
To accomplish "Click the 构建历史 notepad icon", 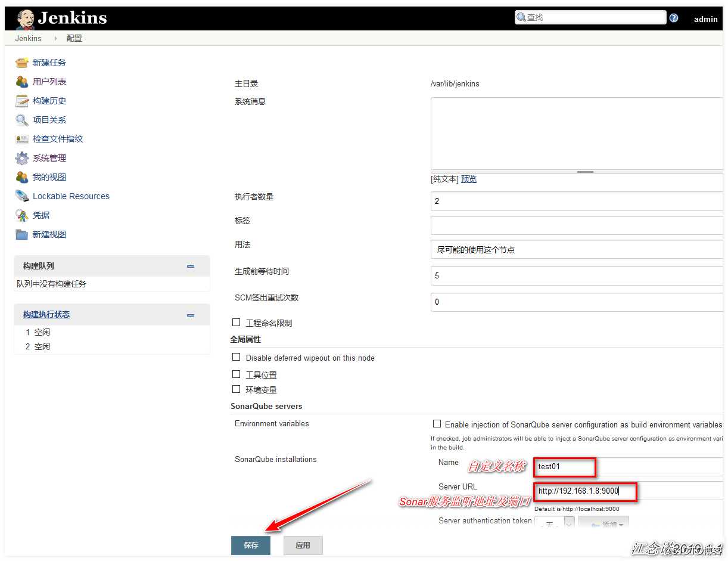I will click(x=22, y=101).
